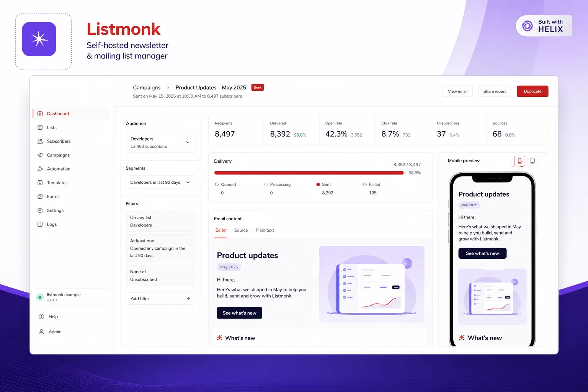Screen dimensions: 588x392
Task: Click plus icon on Add filter
Action: pyautogui.click(x=188, y=299)
